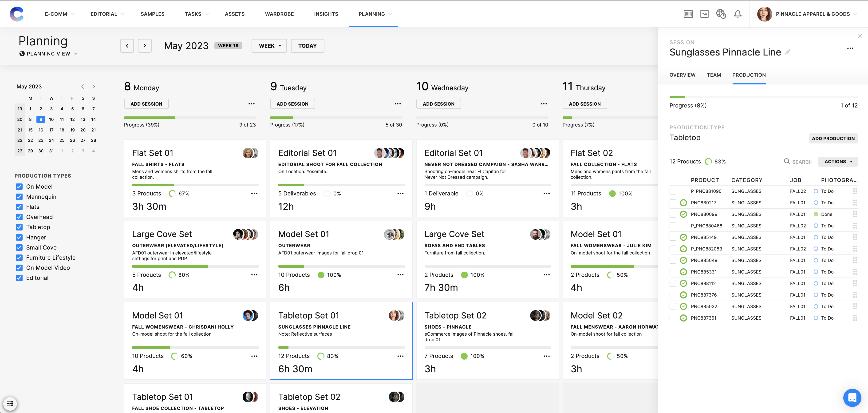Open the WEEK view dropdown
Screen dimensions: 868x413
pyautogui.click(x=269, y=46)
